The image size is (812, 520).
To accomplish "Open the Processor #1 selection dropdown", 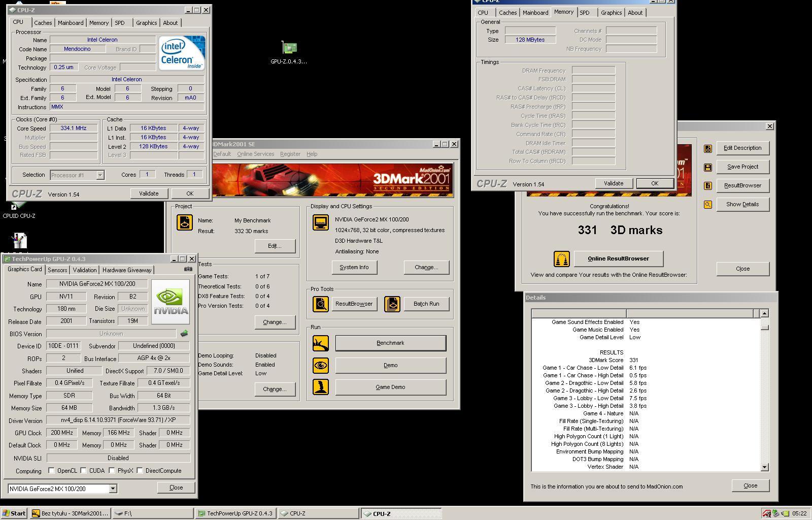I will (x=100, y=175).
